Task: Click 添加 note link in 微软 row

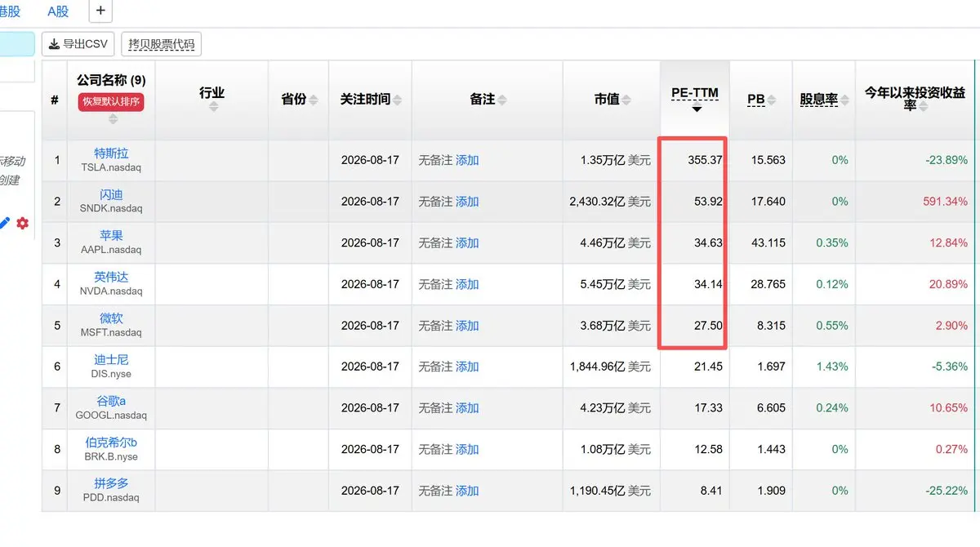Action: click(467, 325)
